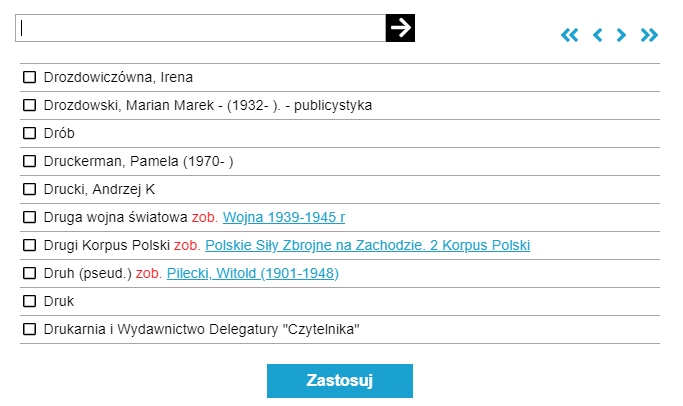
Task: Toggle the Druga wojna światowa checkbox
Action: (x=30, y=217)
